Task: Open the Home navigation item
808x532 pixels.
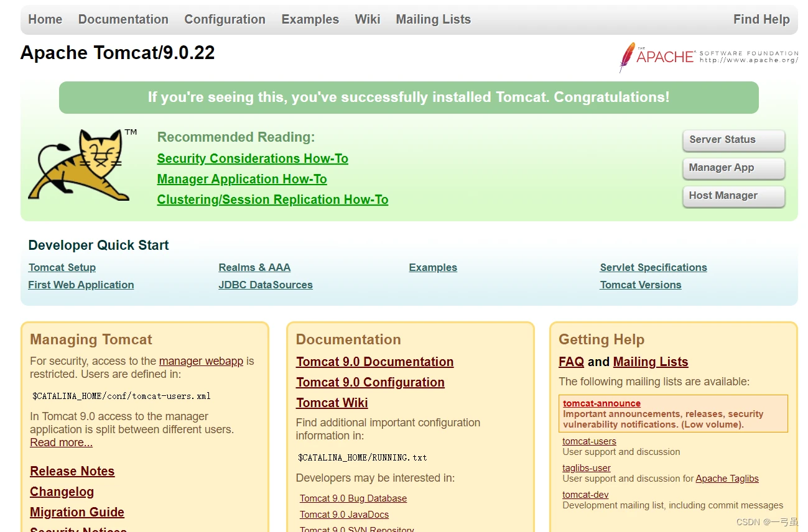Action: (x=45, y=19)
